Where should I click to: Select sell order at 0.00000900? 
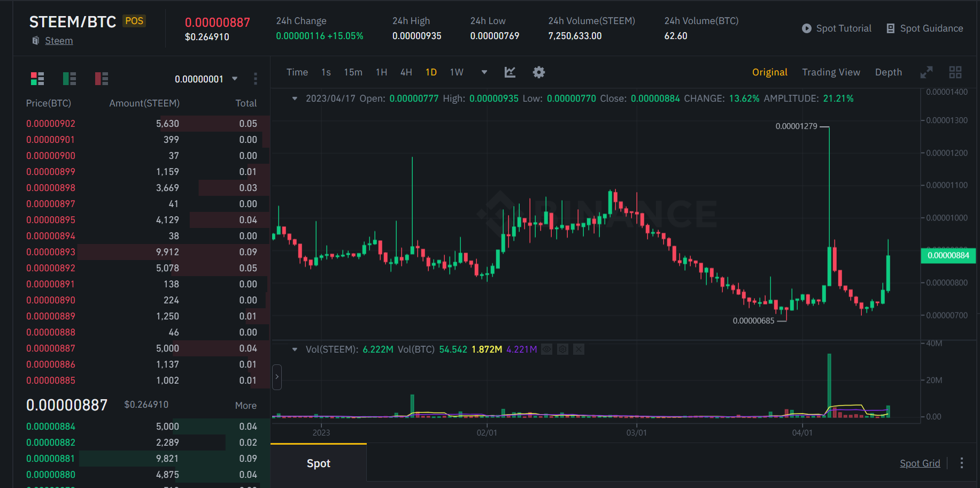(x=142, y=156)
